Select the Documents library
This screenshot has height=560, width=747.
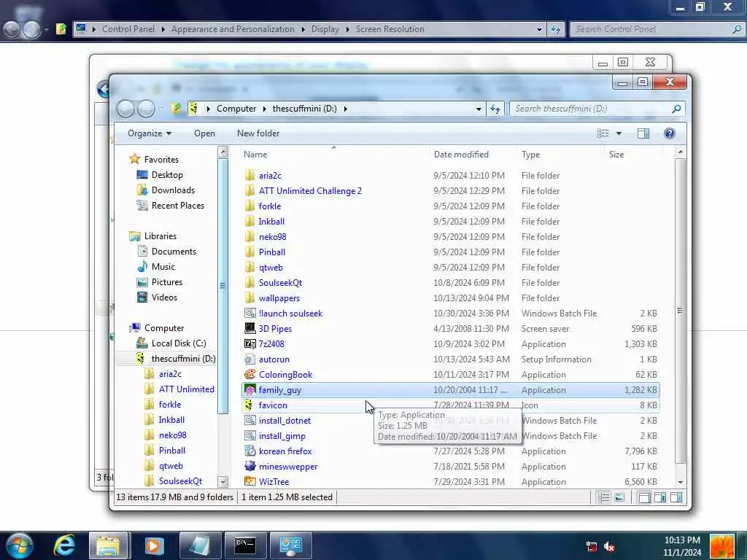[x=174, y=252]
